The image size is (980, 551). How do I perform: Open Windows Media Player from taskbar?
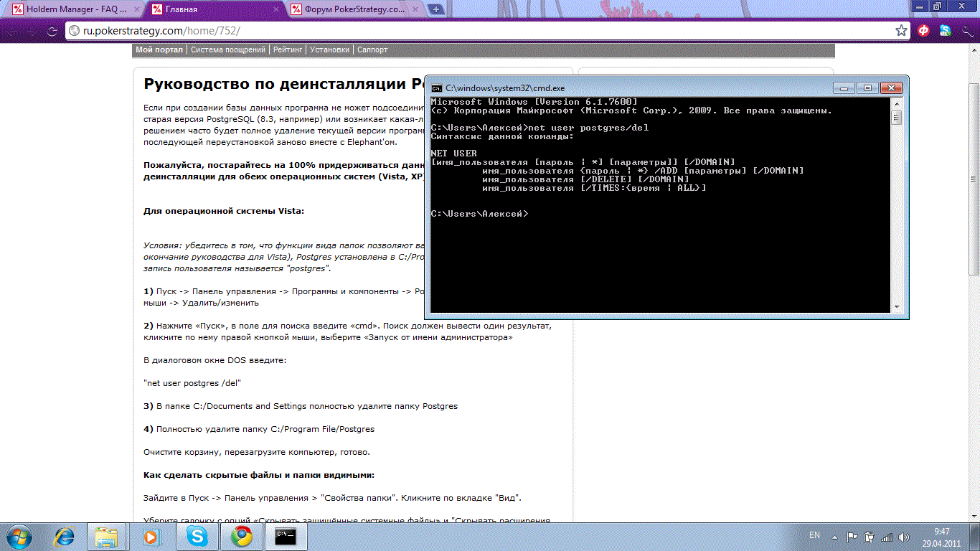(151, 536)
